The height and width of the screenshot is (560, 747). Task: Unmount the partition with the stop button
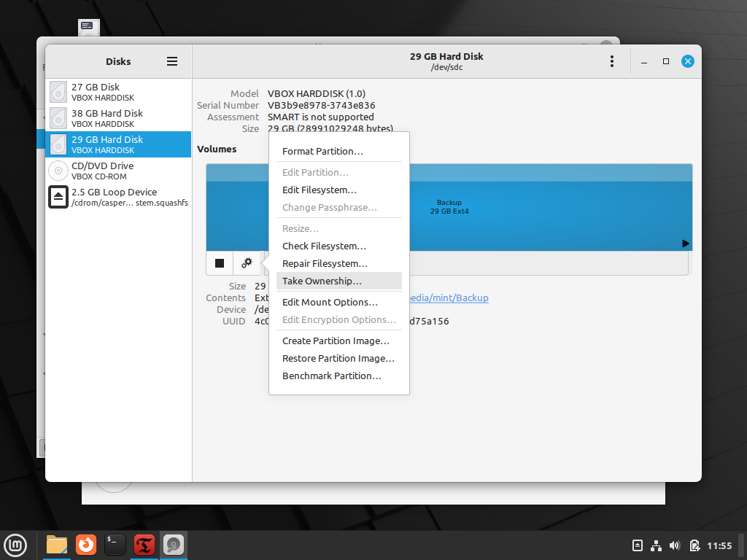[220, 263]
